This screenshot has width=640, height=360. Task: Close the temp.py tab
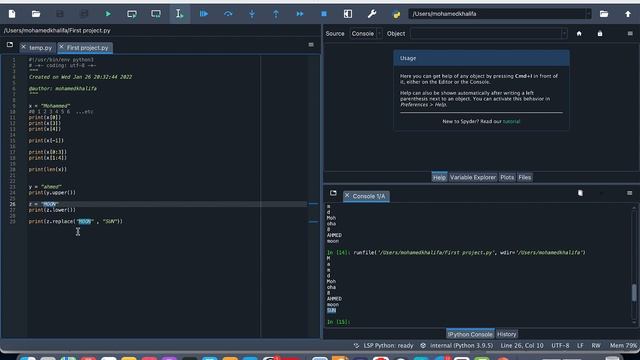tap(23, 47)
